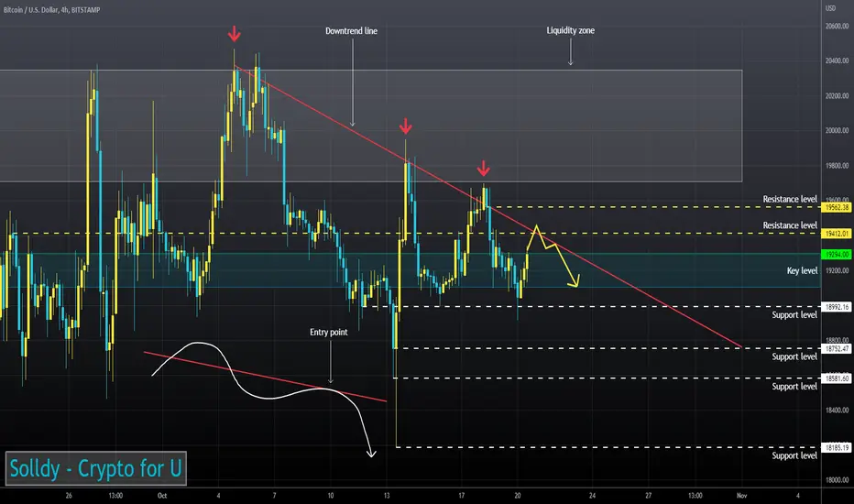Screen dimensions: 854x504
Task: Click the yellow 19412.01 price tag
Action: click(x=836, y=233)
